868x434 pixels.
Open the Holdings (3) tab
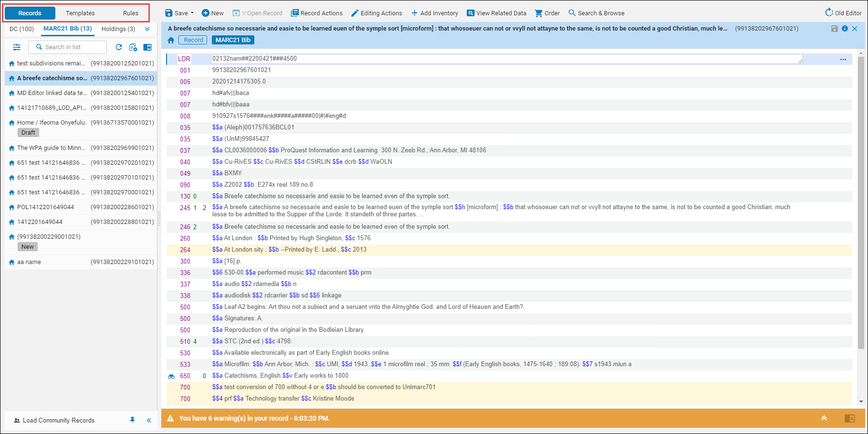point(118,29)
